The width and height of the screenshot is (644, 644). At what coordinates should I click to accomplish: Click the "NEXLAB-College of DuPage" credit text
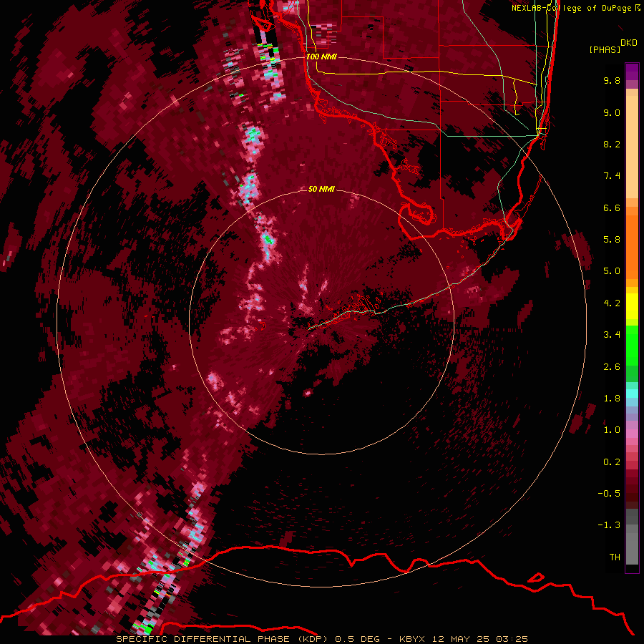click(572, 8)
